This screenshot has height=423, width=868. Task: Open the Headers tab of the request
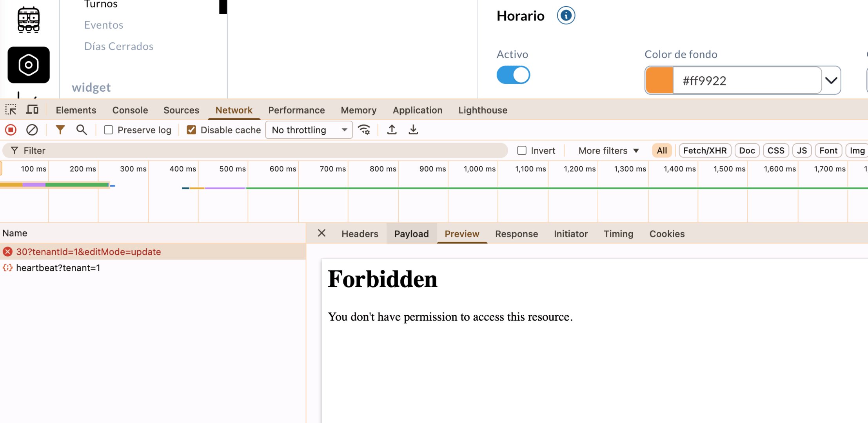(360, 234)
